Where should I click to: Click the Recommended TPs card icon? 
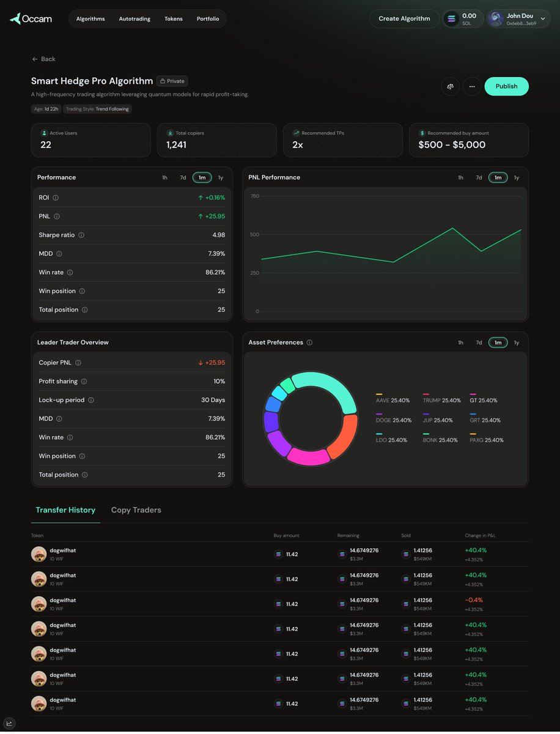(x=296, y=133)
